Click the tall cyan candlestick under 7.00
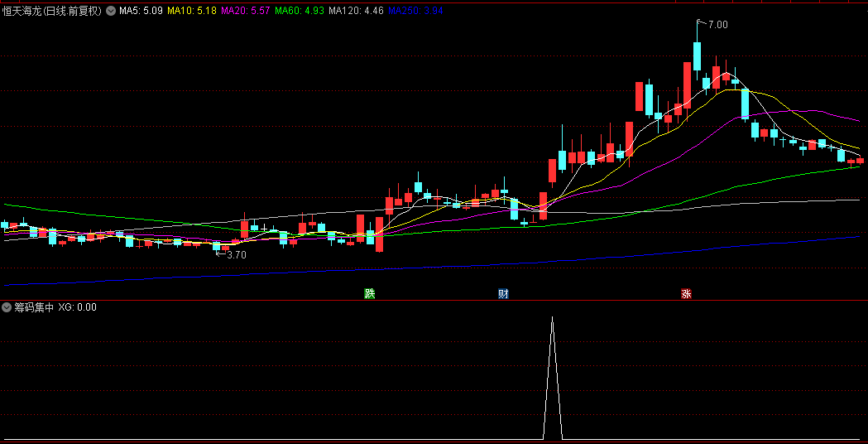 (x=697, y=55)
